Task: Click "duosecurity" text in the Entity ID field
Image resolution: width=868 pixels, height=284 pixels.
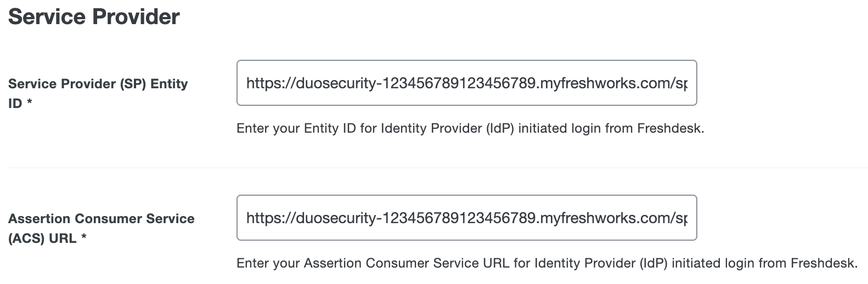Action: (335, 83)
